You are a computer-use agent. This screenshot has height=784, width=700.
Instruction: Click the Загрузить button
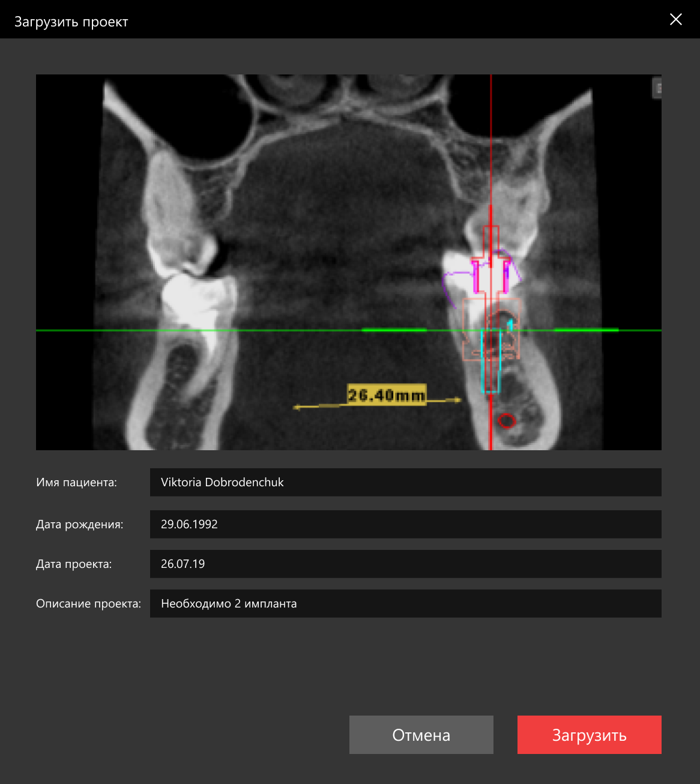[x=589, y=735]
